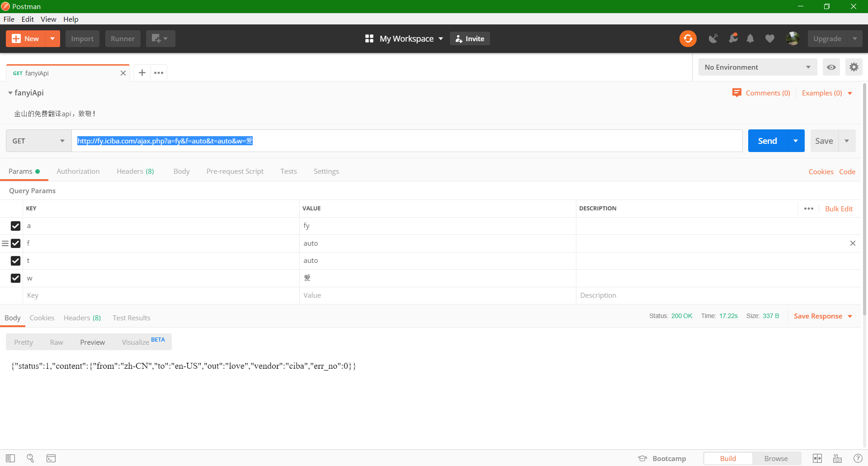Click the Invite button
868x466 pixels.
pos(470,38)
